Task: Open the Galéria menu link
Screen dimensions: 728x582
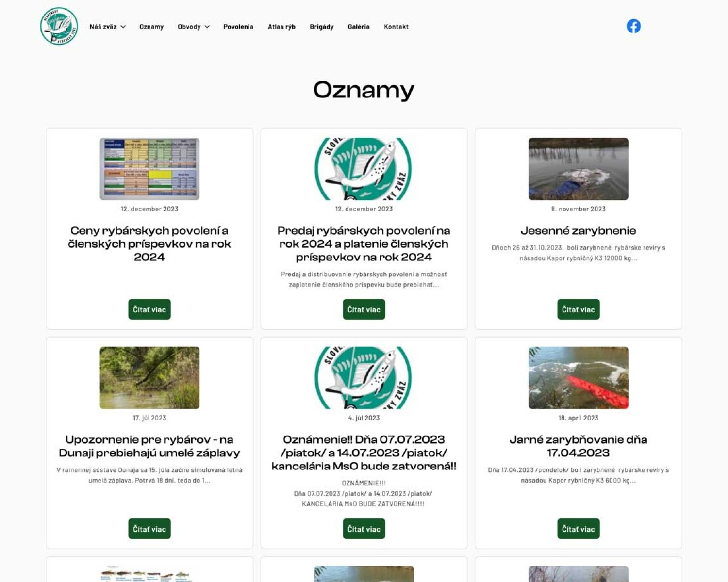Action: [359, 27]
